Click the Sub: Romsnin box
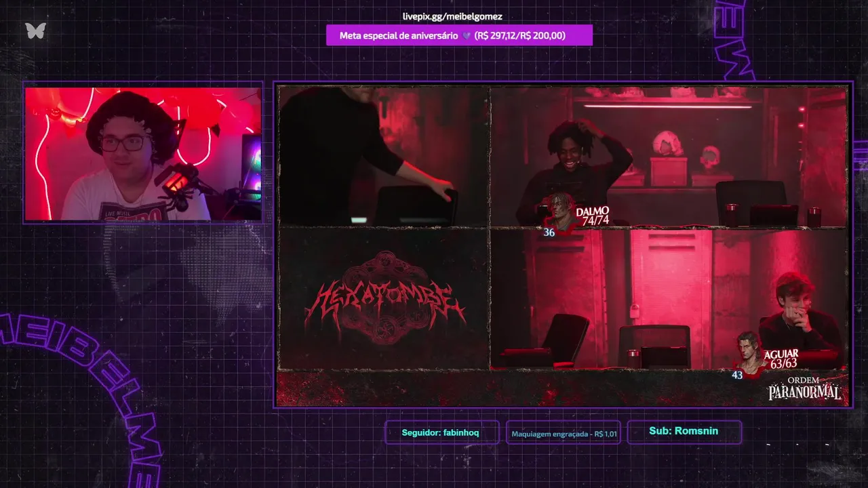The width and height of the screenshot is (868, 488). point(684,431)
